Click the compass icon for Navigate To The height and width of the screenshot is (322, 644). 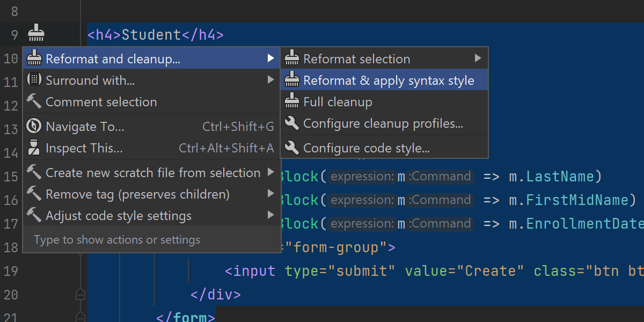point(34,127)
